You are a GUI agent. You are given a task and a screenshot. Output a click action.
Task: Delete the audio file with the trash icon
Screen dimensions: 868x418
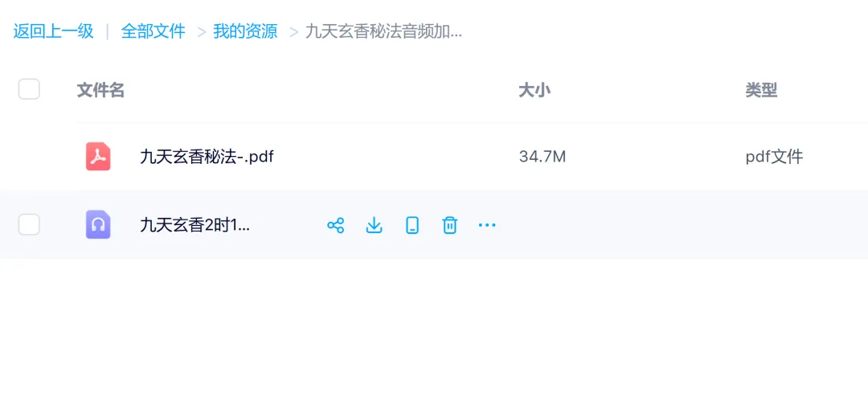click(449, 225)
